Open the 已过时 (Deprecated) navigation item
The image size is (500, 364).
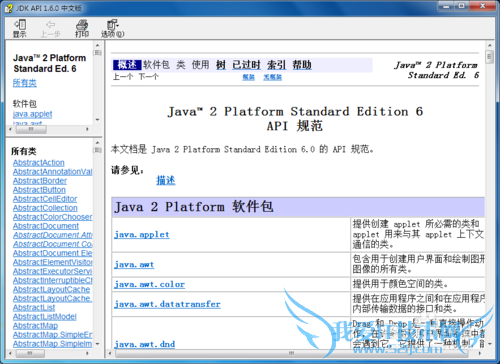point(246,65)
